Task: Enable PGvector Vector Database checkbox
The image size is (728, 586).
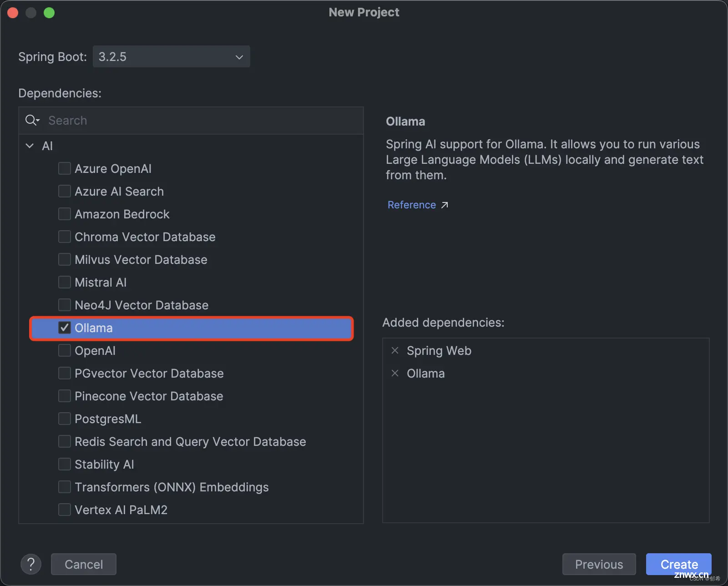Action: [65, 373]
